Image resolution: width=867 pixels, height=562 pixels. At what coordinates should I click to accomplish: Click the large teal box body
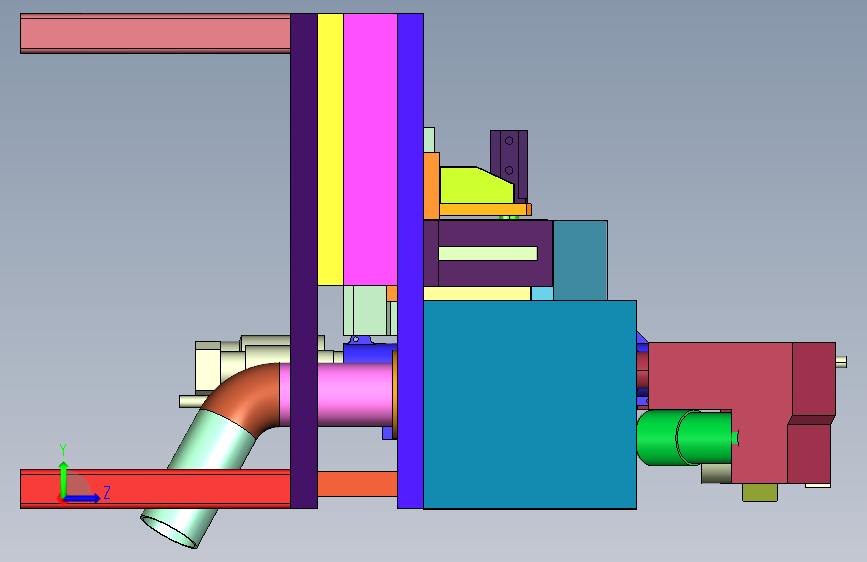[x=530, y=404]
